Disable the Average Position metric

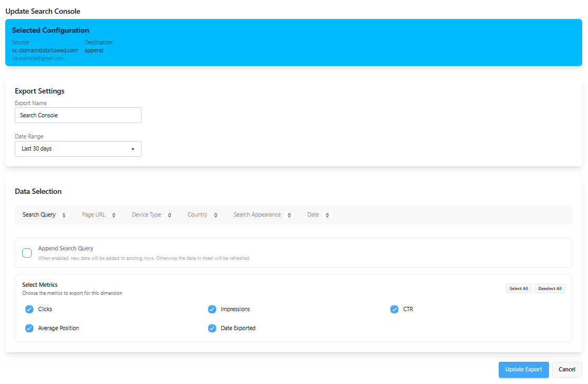(29, 328)
